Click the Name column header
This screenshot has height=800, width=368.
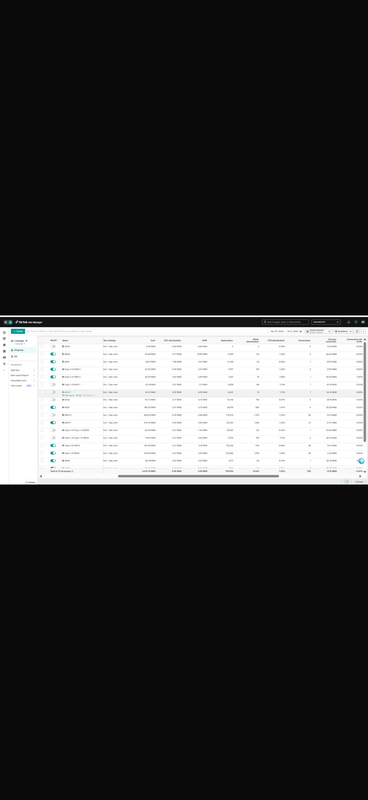point(65,340)
